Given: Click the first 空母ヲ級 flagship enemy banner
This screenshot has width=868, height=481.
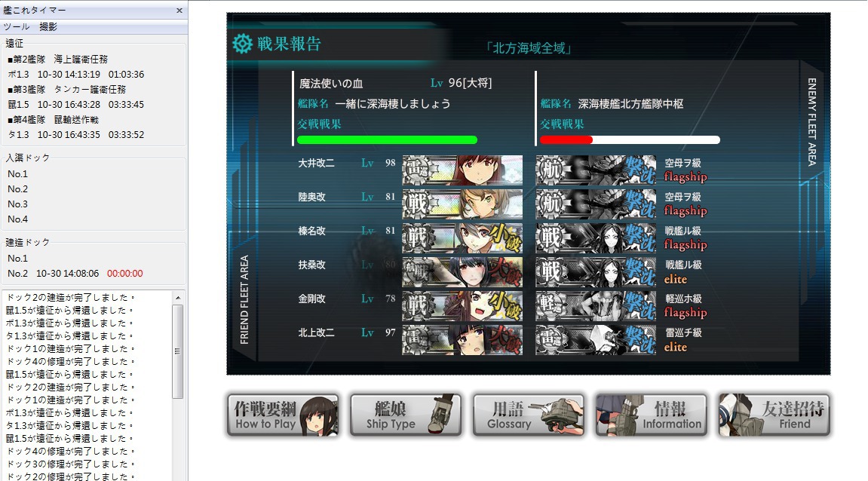Looking at the screenshot, I should pos(596,170).
